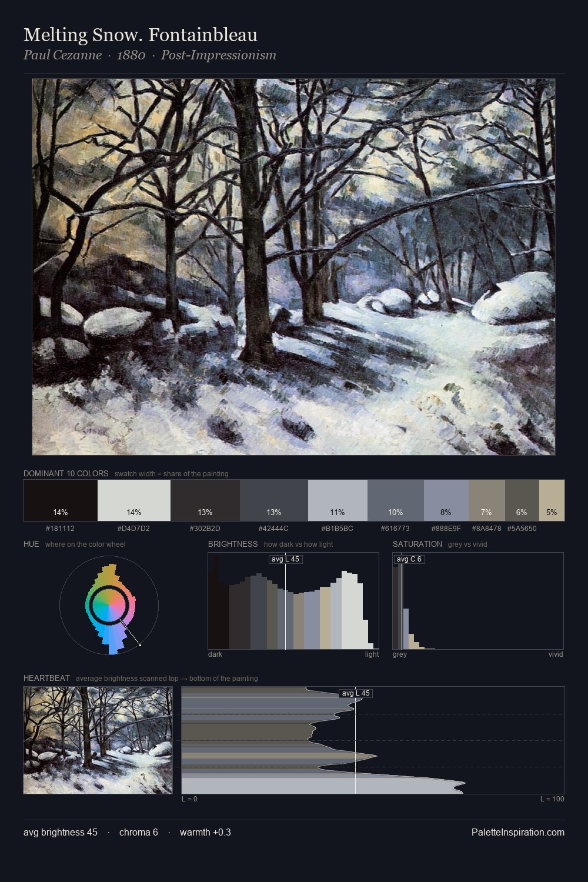Screen dimensions: 588x882
Task: Click the hex code #42444C text
Action: coord(273,529)
